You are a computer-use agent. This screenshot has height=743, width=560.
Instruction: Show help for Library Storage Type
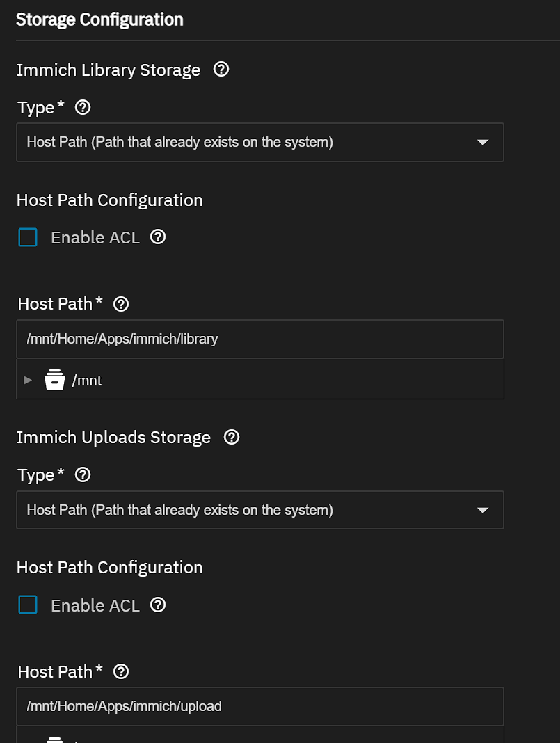[x=83, y=108]
